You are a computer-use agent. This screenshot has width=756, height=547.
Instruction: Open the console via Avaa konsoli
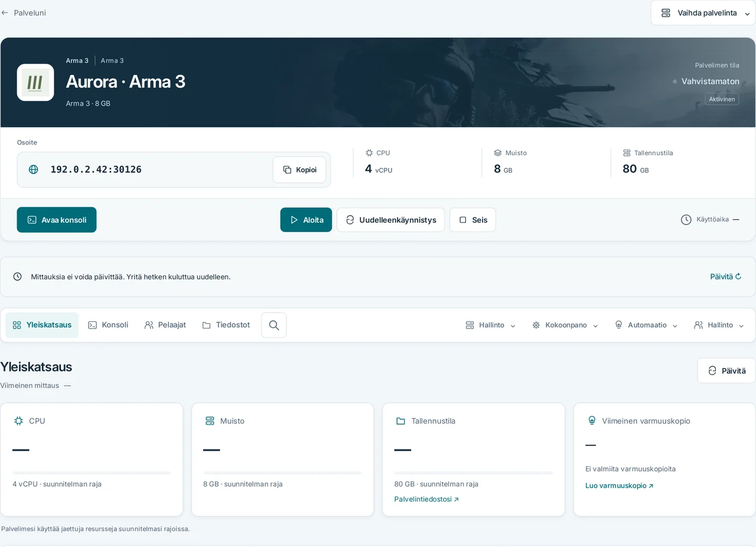pyautogui.click(x=57, y=220)
